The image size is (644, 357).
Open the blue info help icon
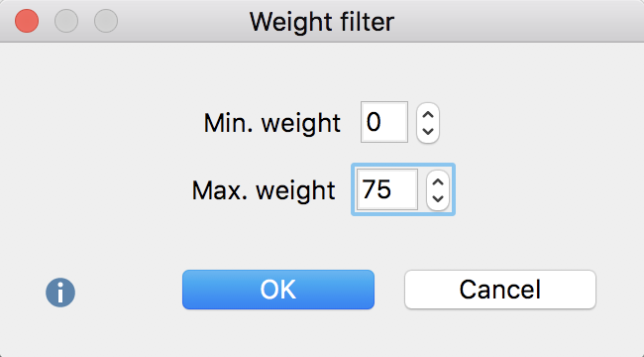60,293
